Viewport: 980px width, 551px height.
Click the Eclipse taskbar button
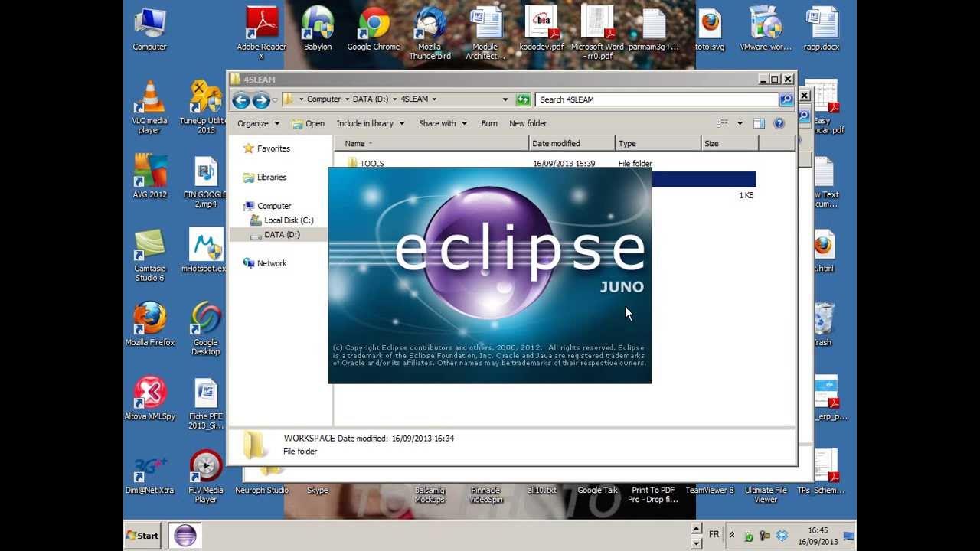coord(184,536)
